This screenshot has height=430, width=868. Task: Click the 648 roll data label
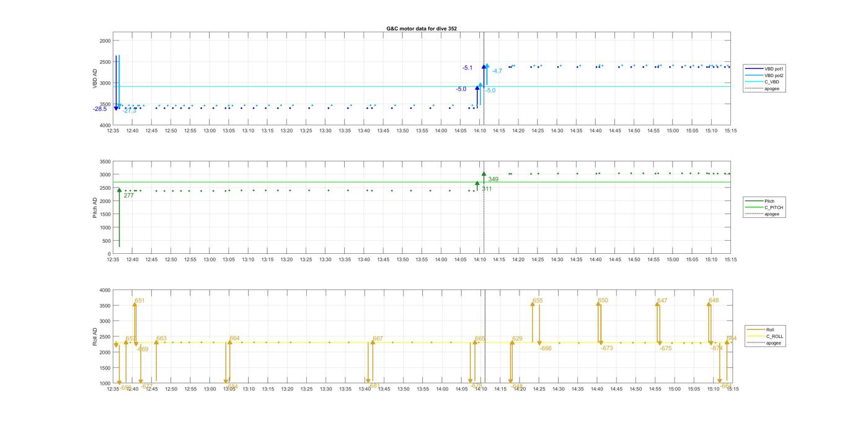point(714,300)
